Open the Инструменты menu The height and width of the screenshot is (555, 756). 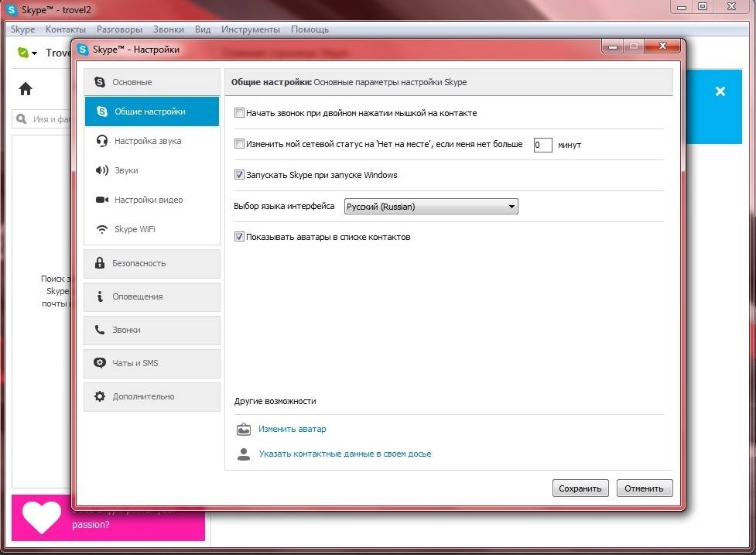(x=250, y=29)
